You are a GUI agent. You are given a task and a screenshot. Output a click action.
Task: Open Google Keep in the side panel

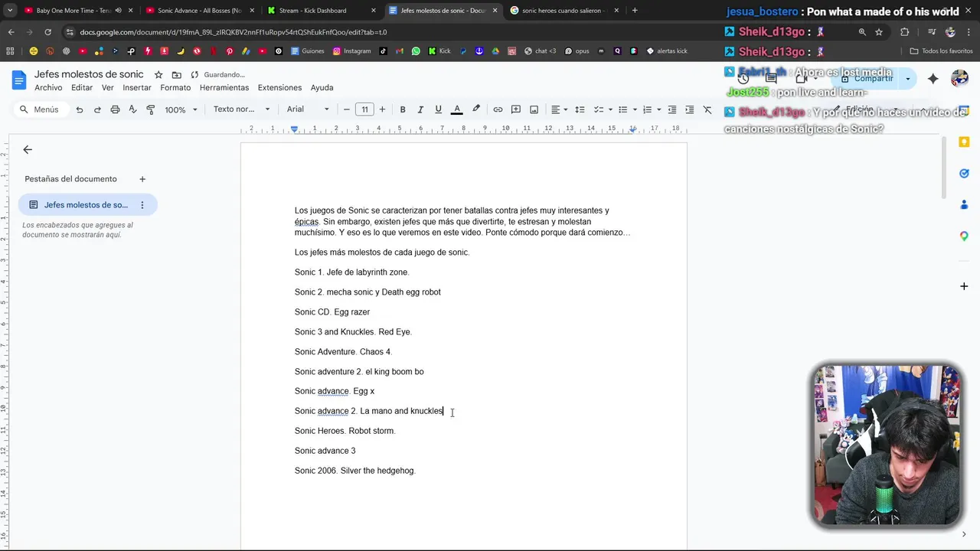pos(964,142)
